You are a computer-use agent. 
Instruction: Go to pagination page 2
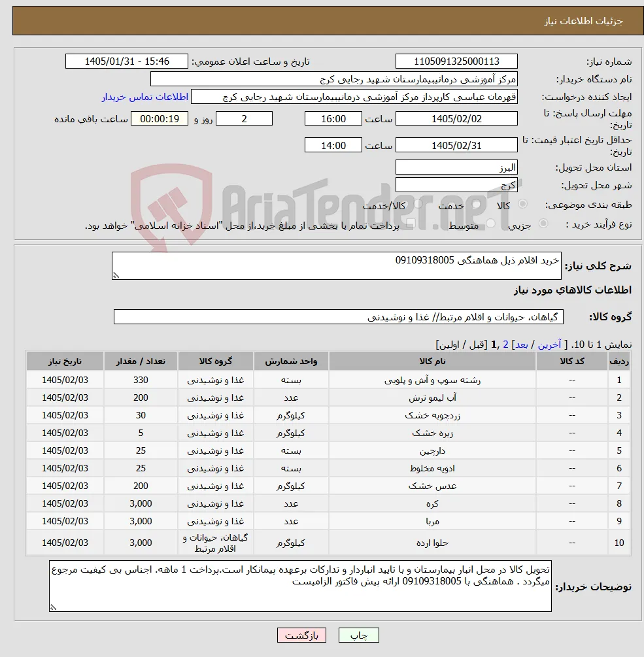click(505, 345)
